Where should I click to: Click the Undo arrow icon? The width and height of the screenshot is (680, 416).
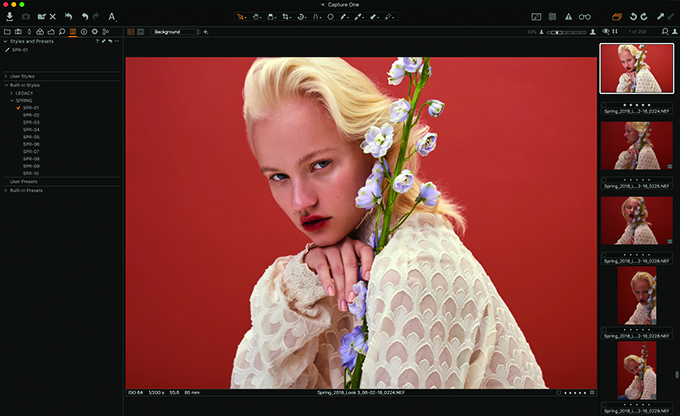(85, 16)
